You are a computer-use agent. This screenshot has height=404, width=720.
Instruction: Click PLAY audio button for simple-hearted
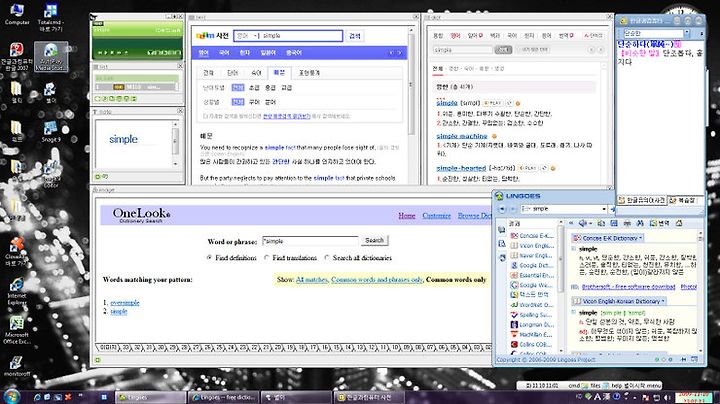tap(528, 168)
